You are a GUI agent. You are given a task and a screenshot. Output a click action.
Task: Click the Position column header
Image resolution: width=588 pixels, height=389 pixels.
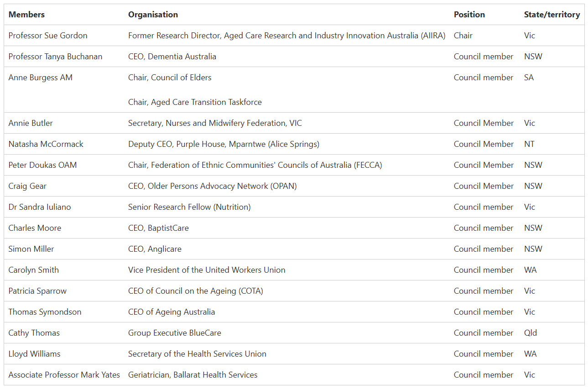(x=469, y=15)
